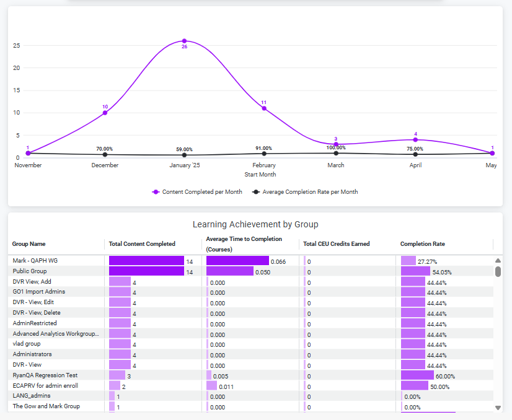Screen dimensions: 512x420
Task: Click the table scrollbar down arrow
Action: [x=498, y=408]
